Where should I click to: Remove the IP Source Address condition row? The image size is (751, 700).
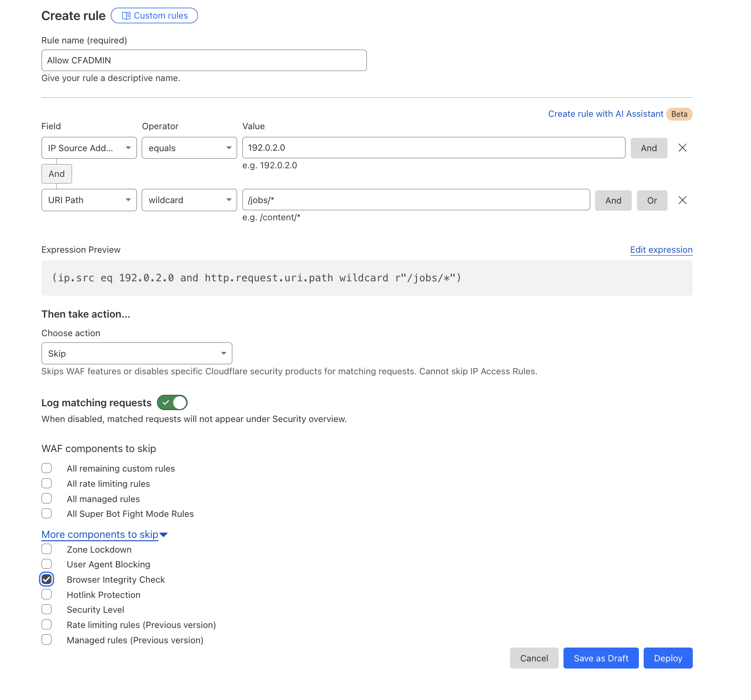tap(682, 148)
